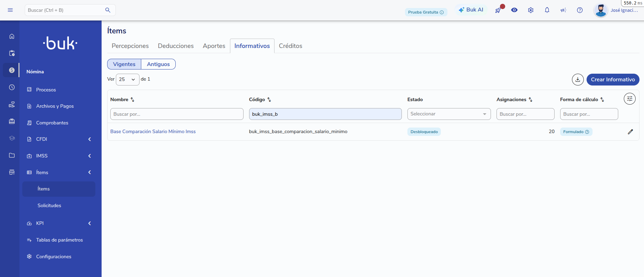Toggle the eye visibility icon in the top bar
This screenshot has width=644, height=277.
tap(514, 10)
